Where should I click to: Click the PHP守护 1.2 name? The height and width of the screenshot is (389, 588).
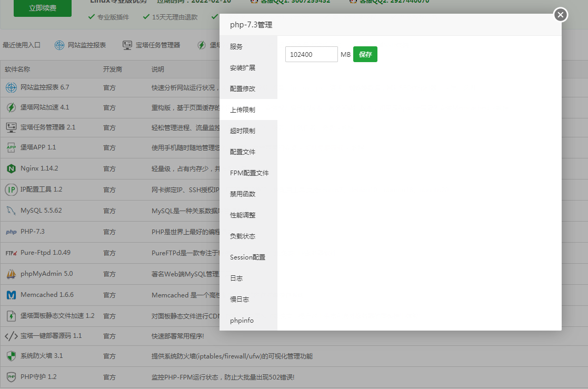pos(38,376)
